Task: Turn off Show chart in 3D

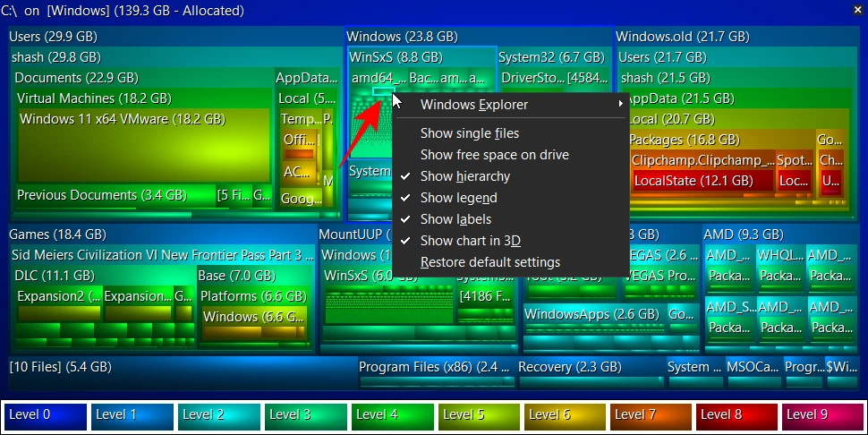Action: pos(470,241)
